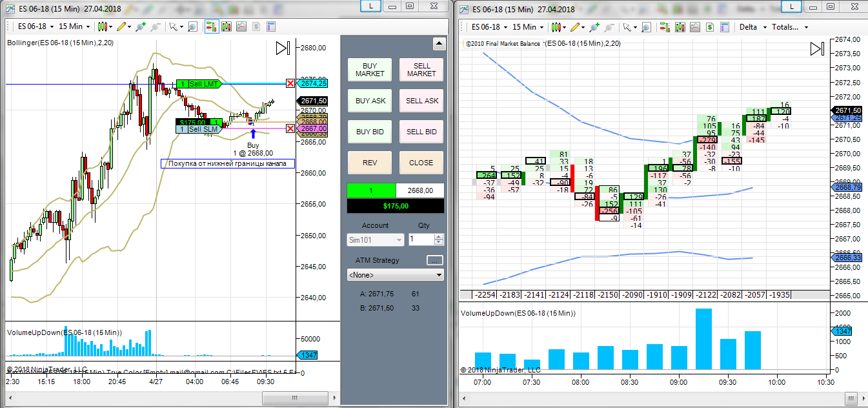This screenshot has height=408, width=868.
Task: Jump to latest bar in left chart
Action: (x=283, y=48)
